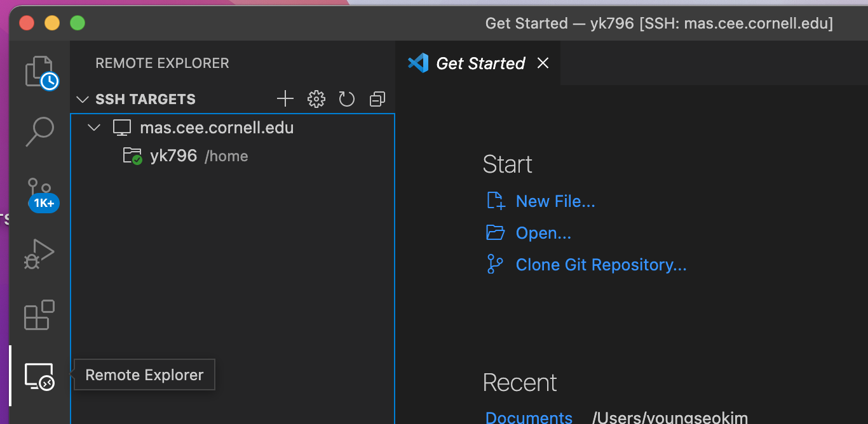The height and width of the screenshot is (424, 868).
Task: Click the VS Code logo on Get Started tab
Action: coord(418,63)
